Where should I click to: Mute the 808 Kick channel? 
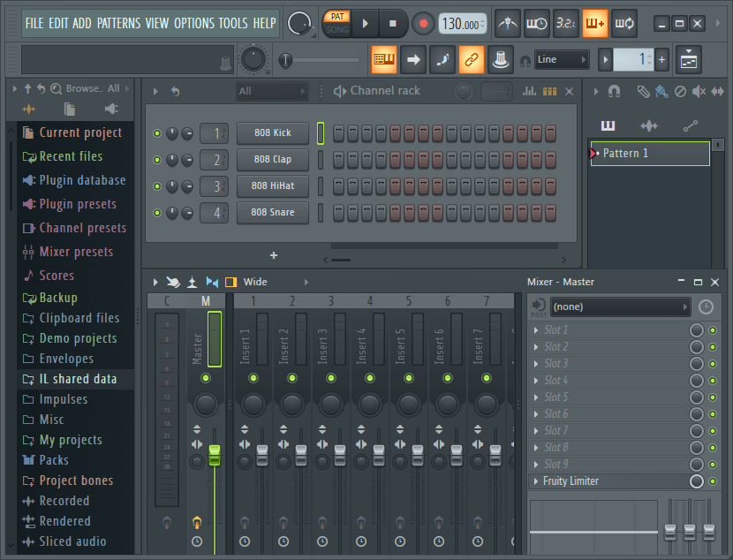157,133
